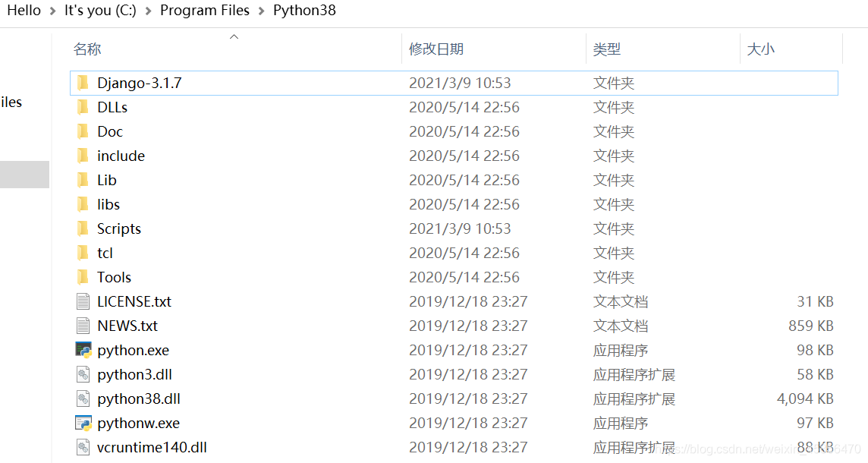The height and width of the screenshot is (463, 868).
Task: Sort by the 名称 column header
Action: pos(87,49)
